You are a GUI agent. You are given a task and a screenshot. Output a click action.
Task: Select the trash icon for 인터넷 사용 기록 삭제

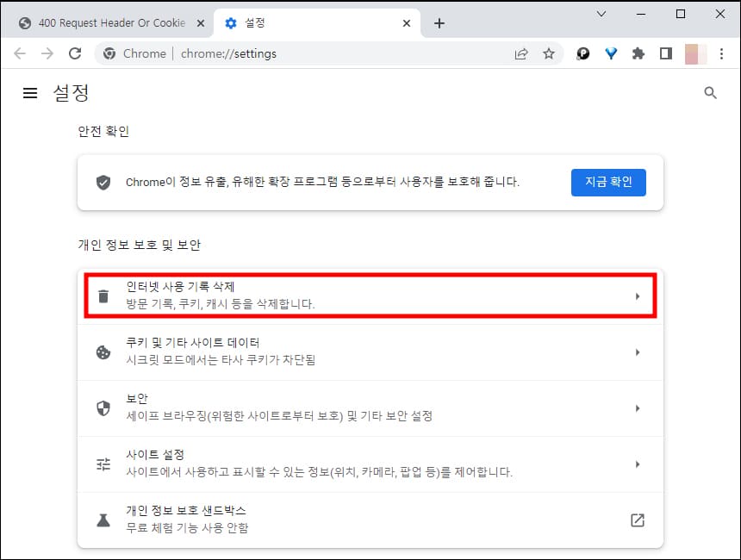103,296
